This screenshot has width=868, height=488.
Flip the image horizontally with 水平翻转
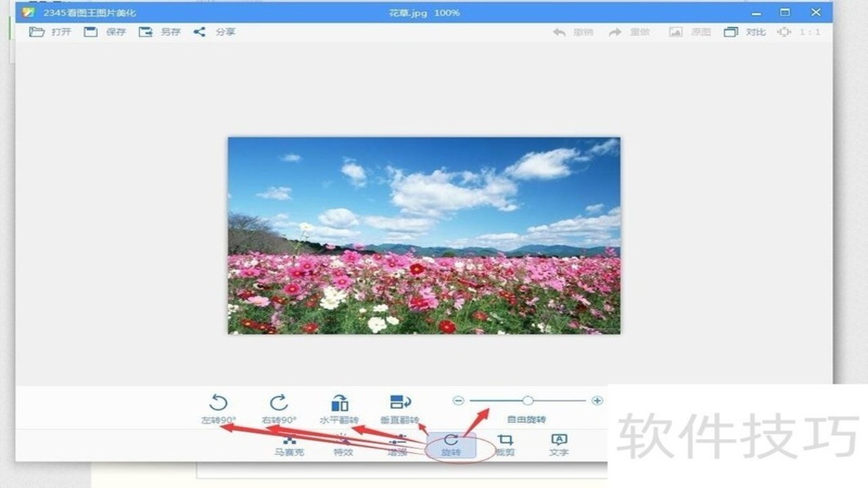[339, 410]
